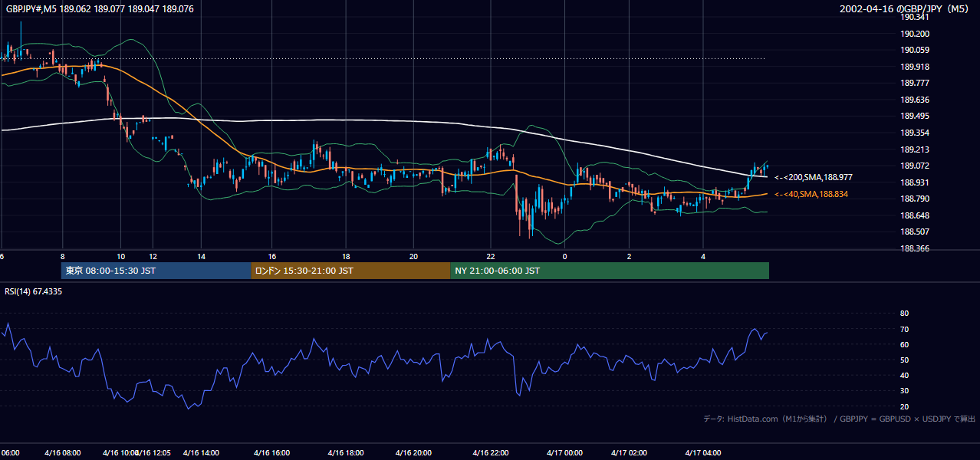Select the ロンドン 15:30-21:00 JST session bar
This screenshot has height=460, width=980.
pyautogui.click(x=350, y=271)
